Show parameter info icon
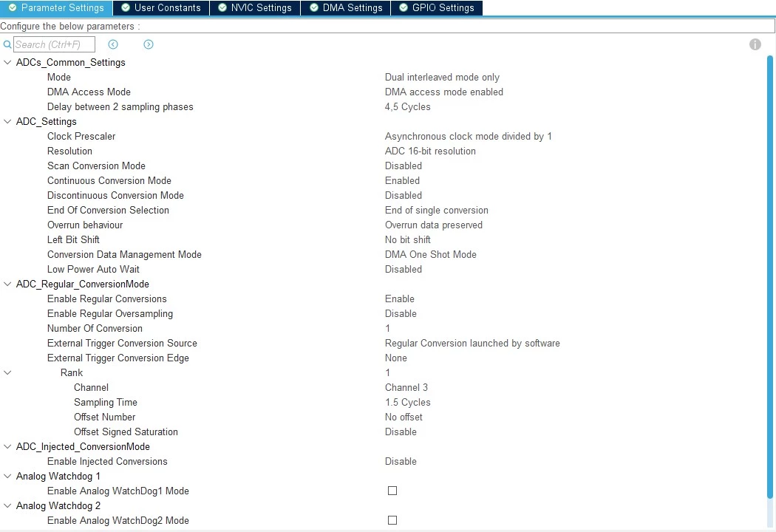The width and height of the screenshot is (776, 532). pos(755,44)
